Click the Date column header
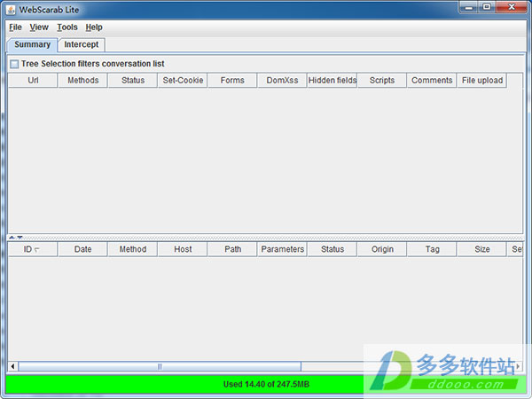 pyautogui.click(x=82, y=249)
